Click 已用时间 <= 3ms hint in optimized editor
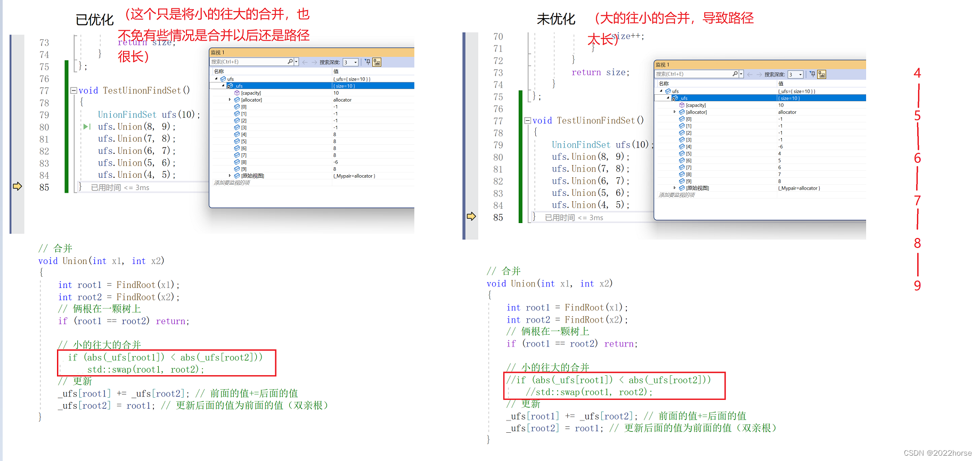This screenshot has width=980, height=461. pos(120,187)
